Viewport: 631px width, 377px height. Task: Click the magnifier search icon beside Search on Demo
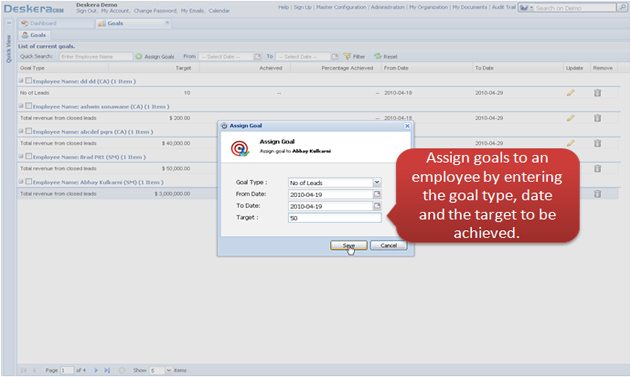622,7
